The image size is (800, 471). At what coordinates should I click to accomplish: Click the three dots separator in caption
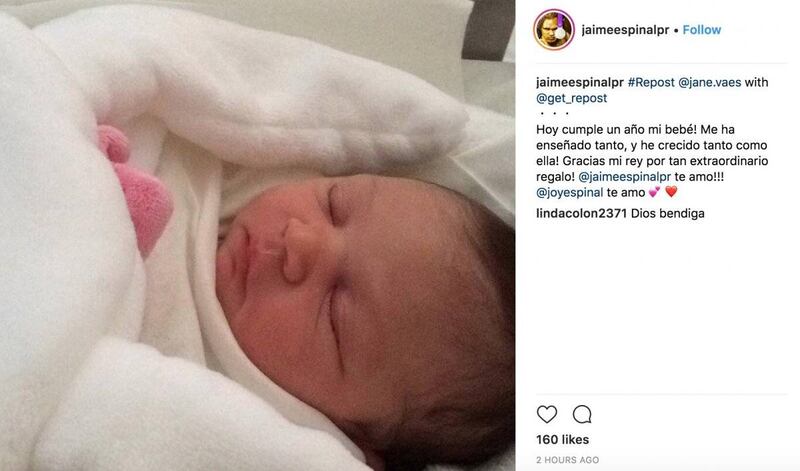(554, 113)
